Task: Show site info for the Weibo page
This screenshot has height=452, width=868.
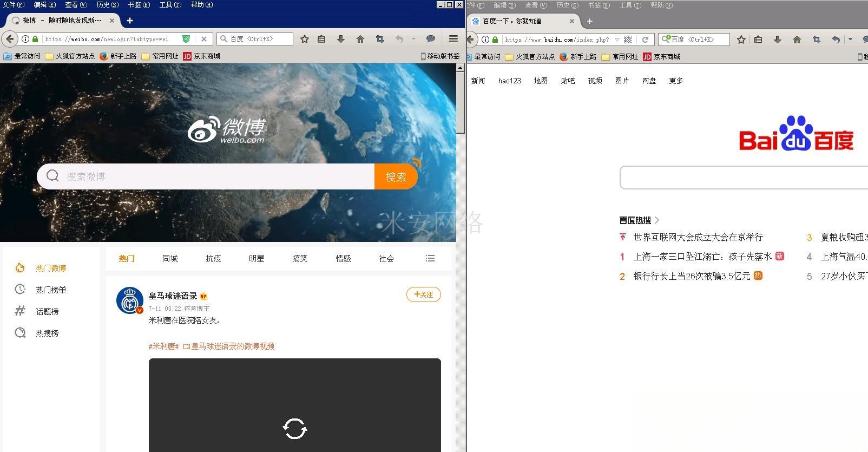Action: (x=25, y=39)
